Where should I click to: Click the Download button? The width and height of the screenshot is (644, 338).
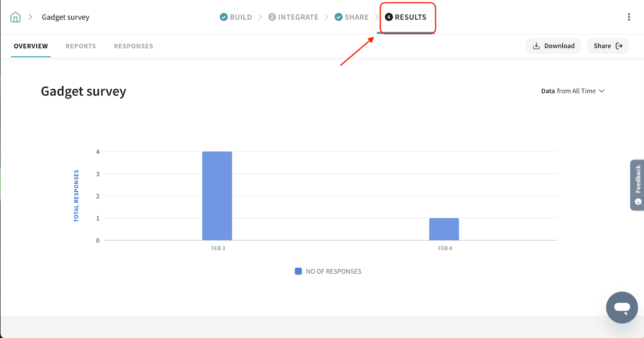[553, 46]
